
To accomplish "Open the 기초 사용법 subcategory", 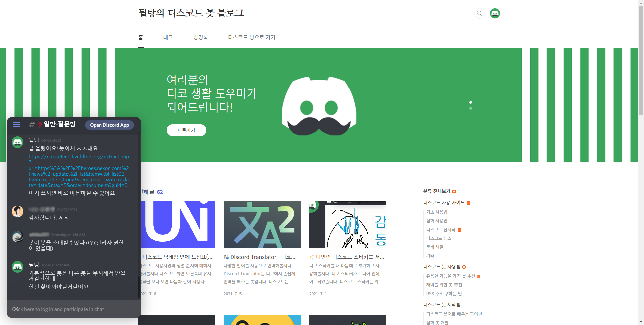I will click(437, 212).
